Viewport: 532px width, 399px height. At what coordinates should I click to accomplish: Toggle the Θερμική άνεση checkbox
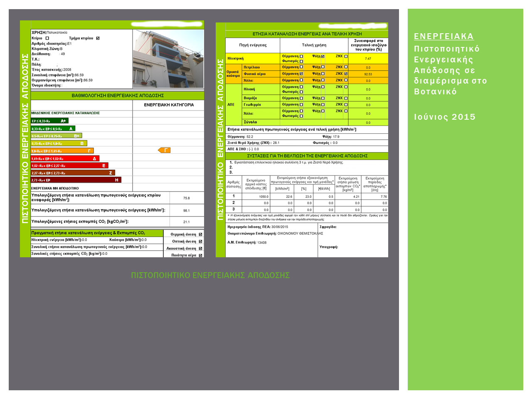[200, 234]
